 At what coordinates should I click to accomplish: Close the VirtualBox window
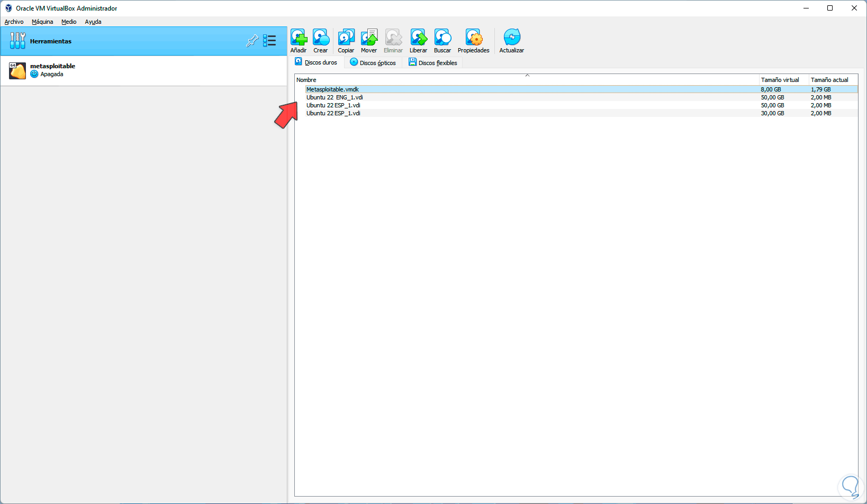pyautogui.click(x=854, y=8)
